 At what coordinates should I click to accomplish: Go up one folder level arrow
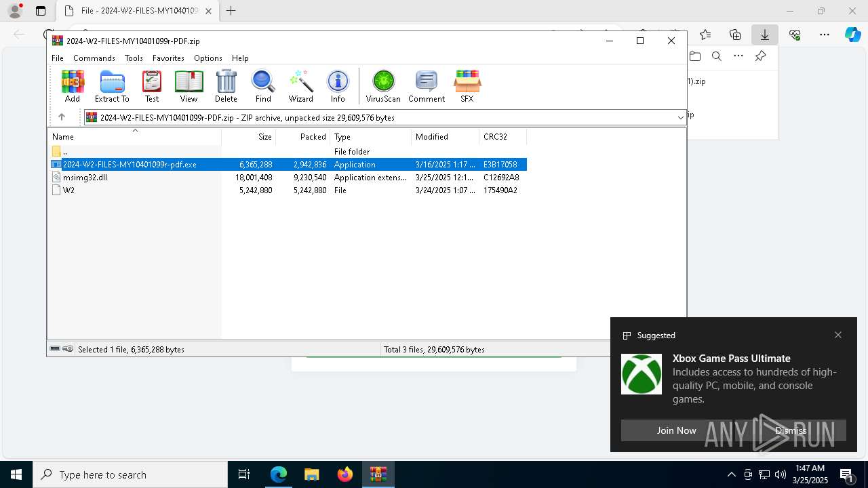61,117
